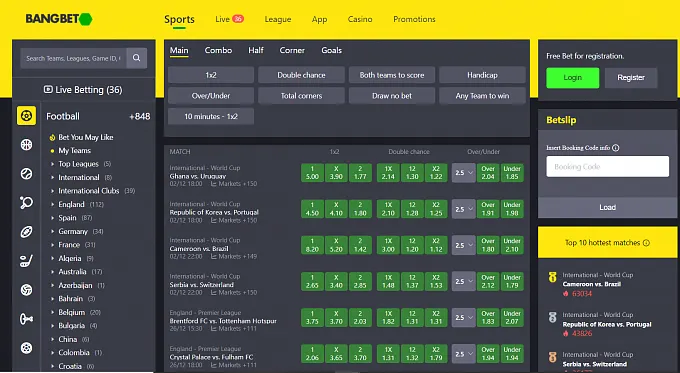Pick Over 2.12 for Serbia vs. Switzerland
The image size is (680, 373).
pyautogui.click(x=488, y=281)
